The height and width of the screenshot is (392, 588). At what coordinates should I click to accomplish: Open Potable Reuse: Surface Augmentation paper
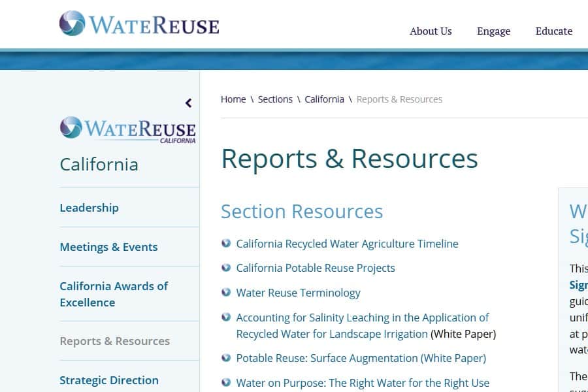[361, 358]
